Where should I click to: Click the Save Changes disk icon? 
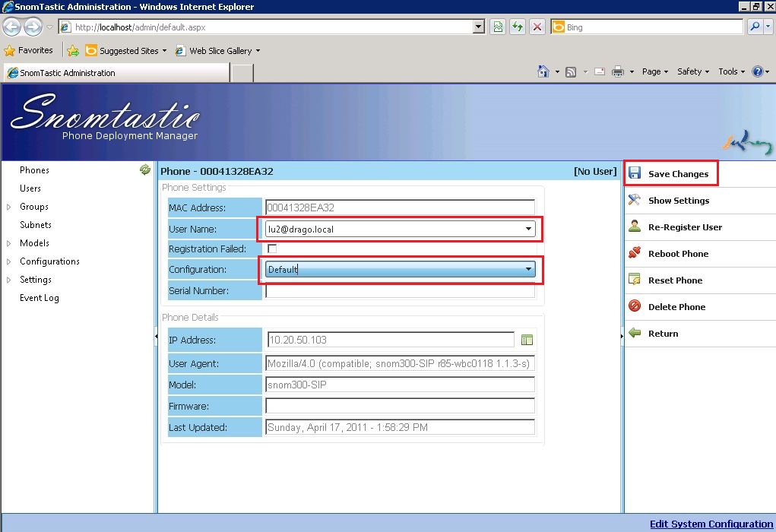tap(635, 173)
